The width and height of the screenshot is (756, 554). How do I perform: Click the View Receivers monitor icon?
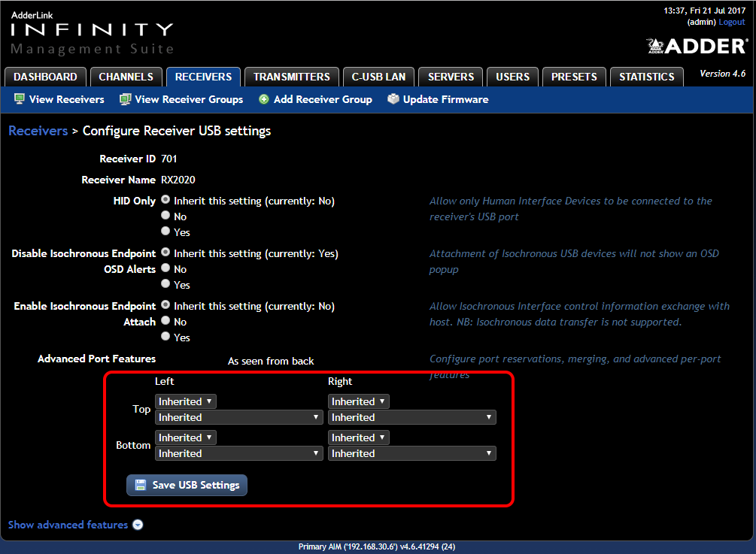(x=20, y=99)
